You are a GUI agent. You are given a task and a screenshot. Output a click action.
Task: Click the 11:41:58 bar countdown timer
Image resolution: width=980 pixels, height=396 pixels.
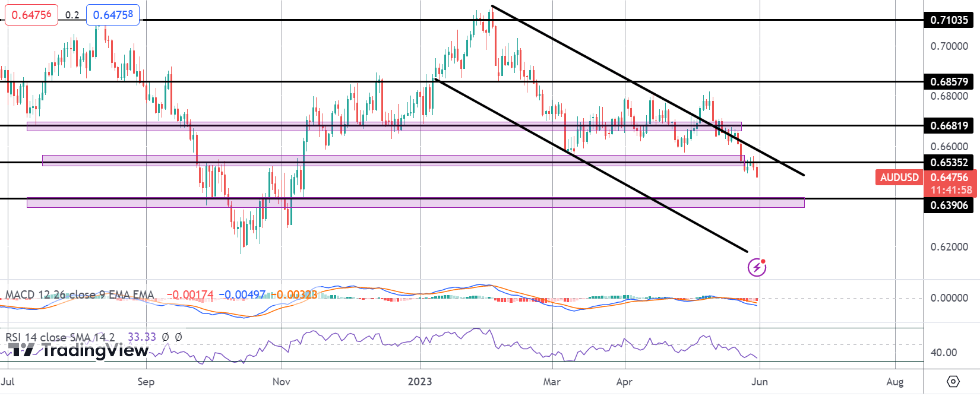click(951, 190)
